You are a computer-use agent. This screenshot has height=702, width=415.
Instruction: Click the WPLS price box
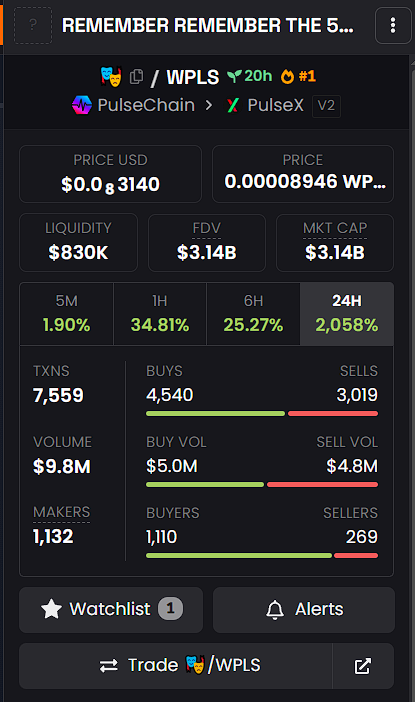click(303, 174)
